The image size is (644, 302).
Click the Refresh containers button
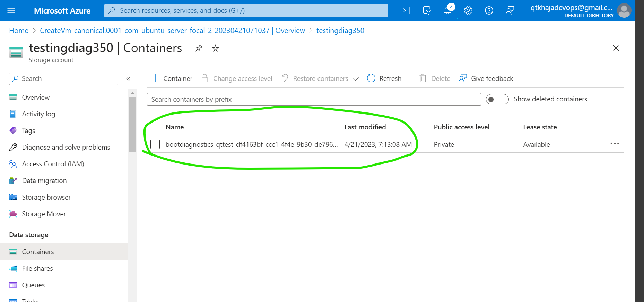[384, 78]
